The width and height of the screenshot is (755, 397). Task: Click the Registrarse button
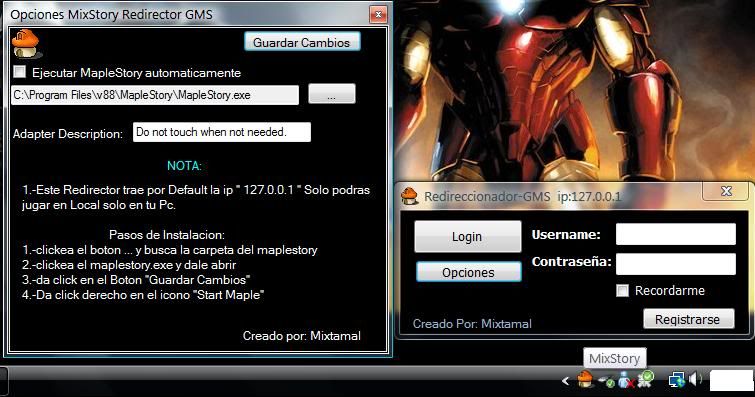tap(689, 319)
